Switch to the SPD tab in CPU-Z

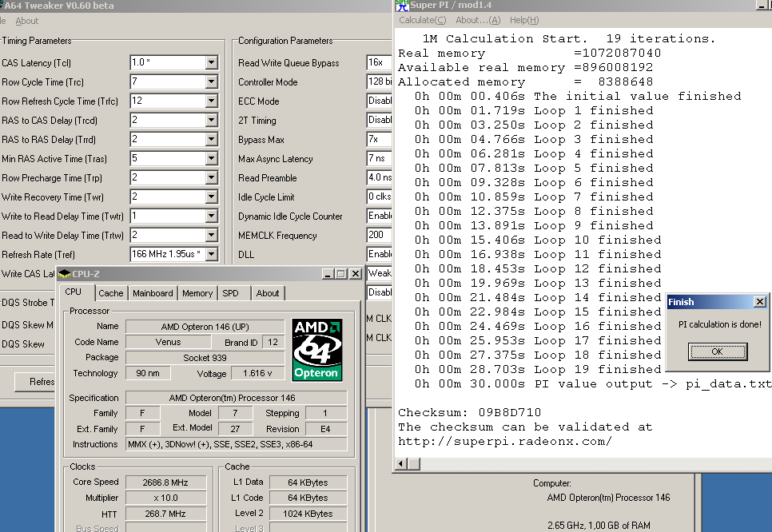click(x=230, y=293)
